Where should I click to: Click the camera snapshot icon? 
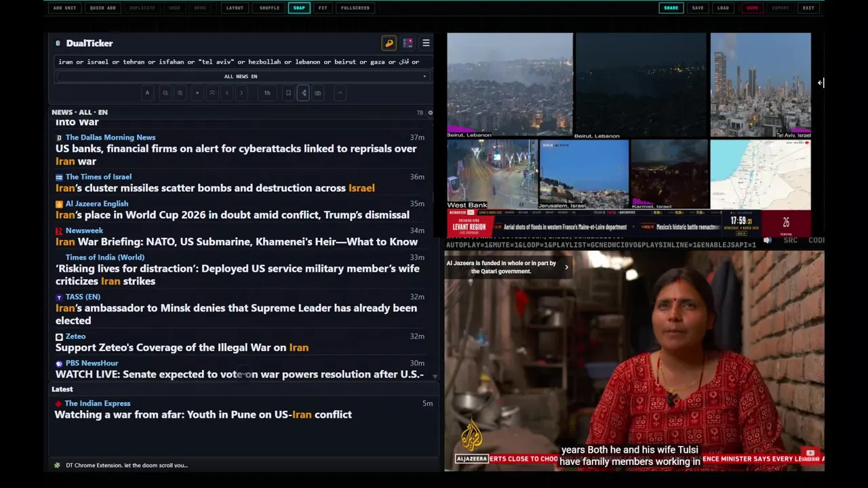(x=318, y=93)
